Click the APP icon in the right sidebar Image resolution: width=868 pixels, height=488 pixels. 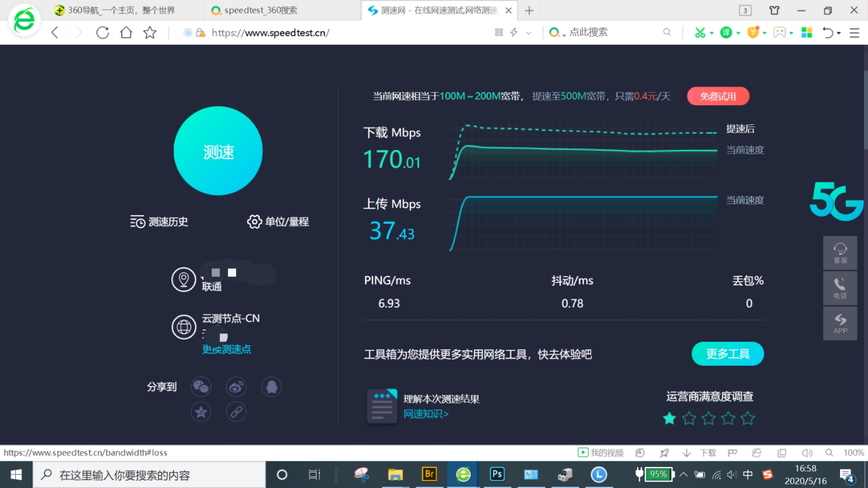click(x=840, y=323)
